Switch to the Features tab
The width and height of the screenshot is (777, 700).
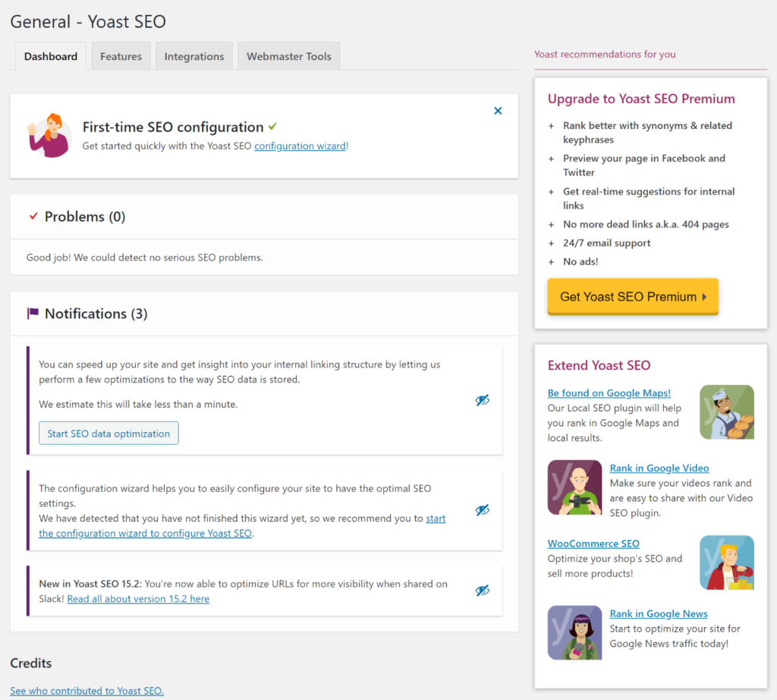click(121, 55)
